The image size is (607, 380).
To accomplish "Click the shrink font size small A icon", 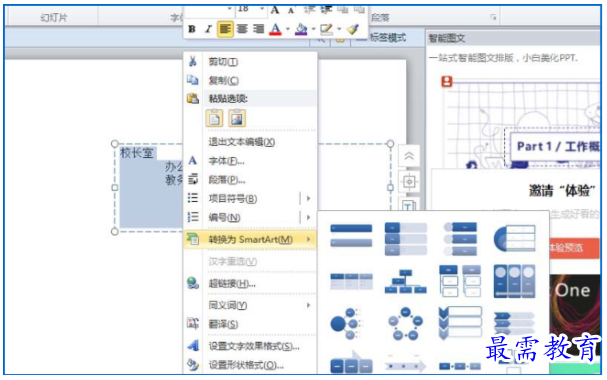I will (x=291, y=10).
